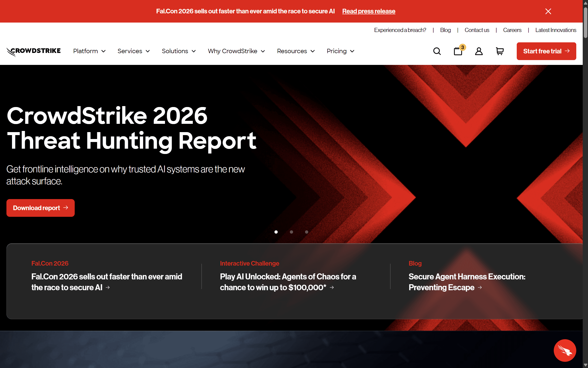Click the Download report button
Viewport: 588px width, 368px height.
pos(41,208)
